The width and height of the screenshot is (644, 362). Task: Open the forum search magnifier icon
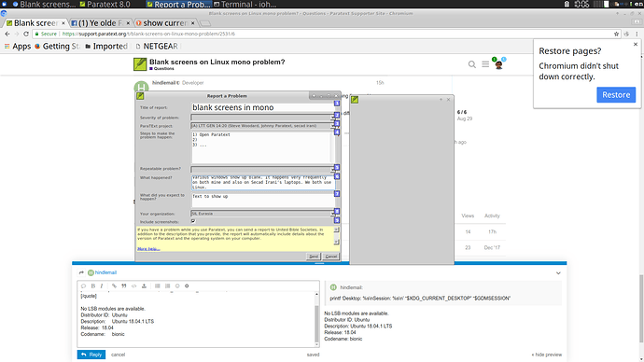(x=472, y=64)
